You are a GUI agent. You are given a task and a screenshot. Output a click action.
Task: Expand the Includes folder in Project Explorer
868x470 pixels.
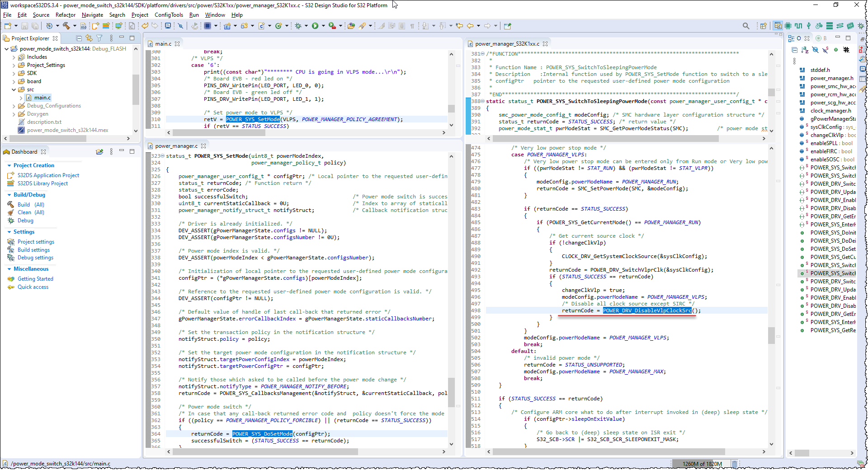(15, 57)
